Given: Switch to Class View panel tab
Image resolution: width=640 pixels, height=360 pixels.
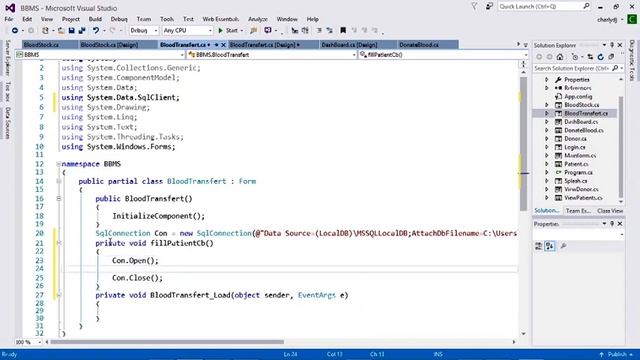Looking at the screenshot, I should pos(610,211).
